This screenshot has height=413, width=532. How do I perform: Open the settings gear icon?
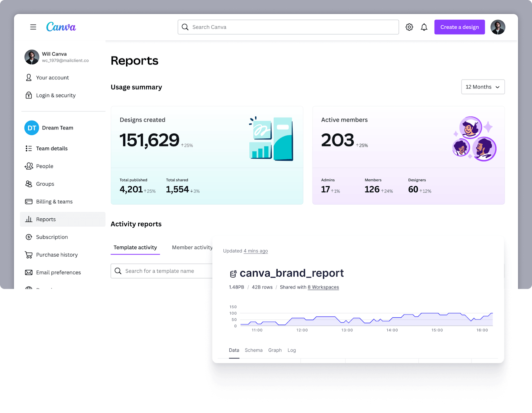coord(409,27)
